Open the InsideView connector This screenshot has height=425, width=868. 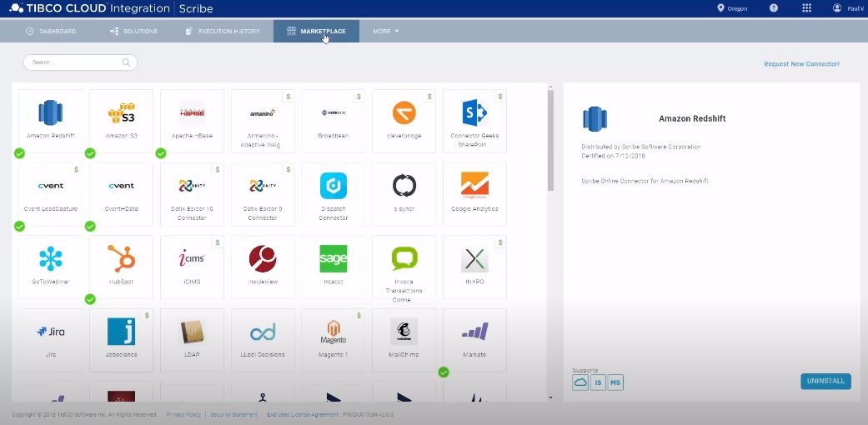tap(263, 267)
